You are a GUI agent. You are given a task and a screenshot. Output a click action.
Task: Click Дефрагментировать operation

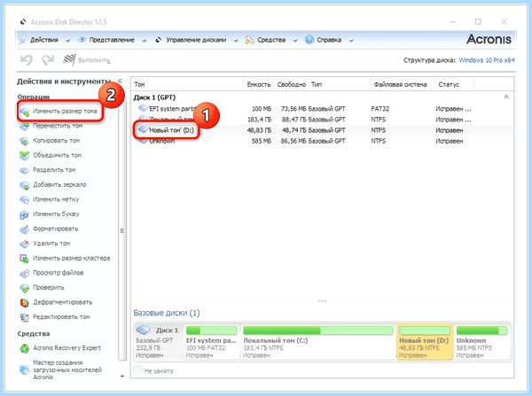[63, 302]
